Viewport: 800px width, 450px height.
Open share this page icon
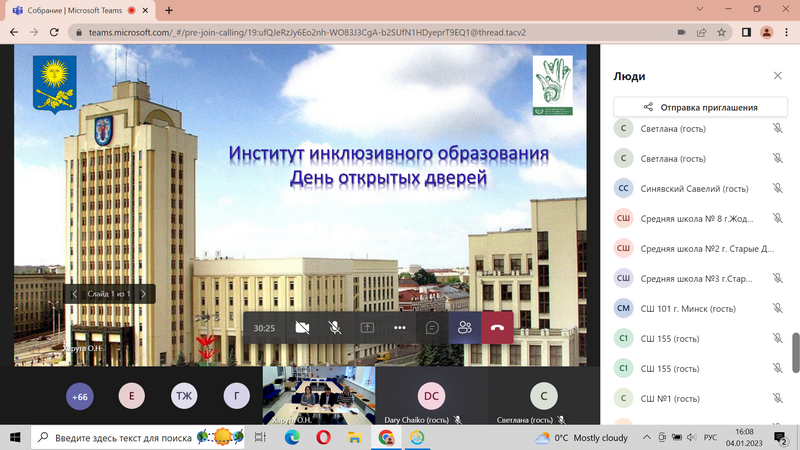[x=702, y=32]
